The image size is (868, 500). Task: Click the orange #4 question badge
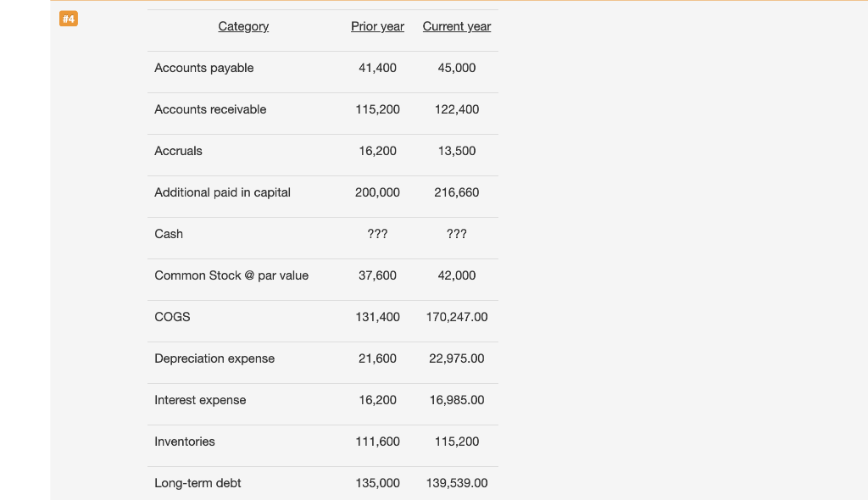[69, 19]
